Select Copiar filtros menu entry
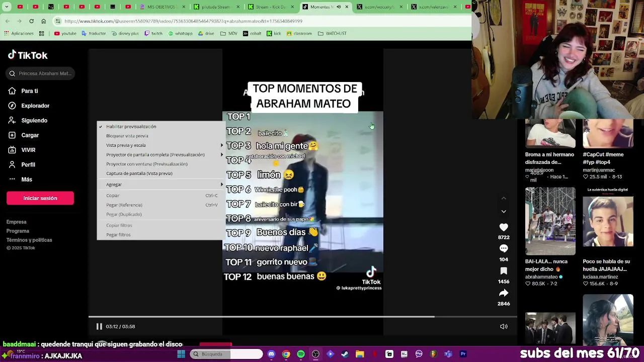This screenshot has width=644, height=362. [x=160, y=225]
